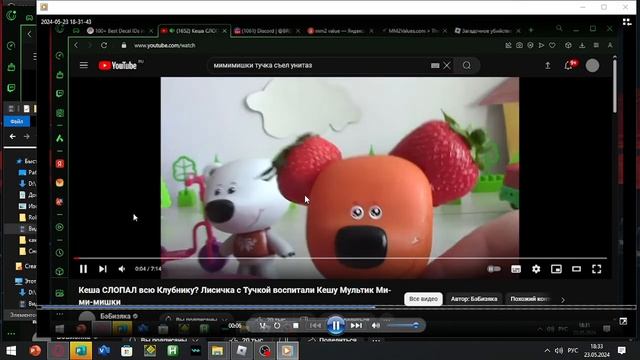This screenshot has width=640, height=360.
Task: Adjust the media player volume slider
Action: 402,325
